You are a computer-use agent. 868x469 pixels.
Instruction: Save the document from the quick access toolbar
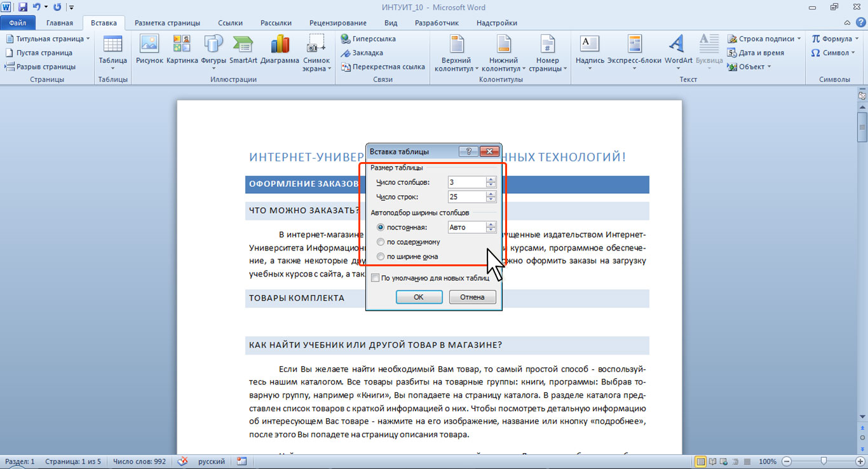[23, 7]
